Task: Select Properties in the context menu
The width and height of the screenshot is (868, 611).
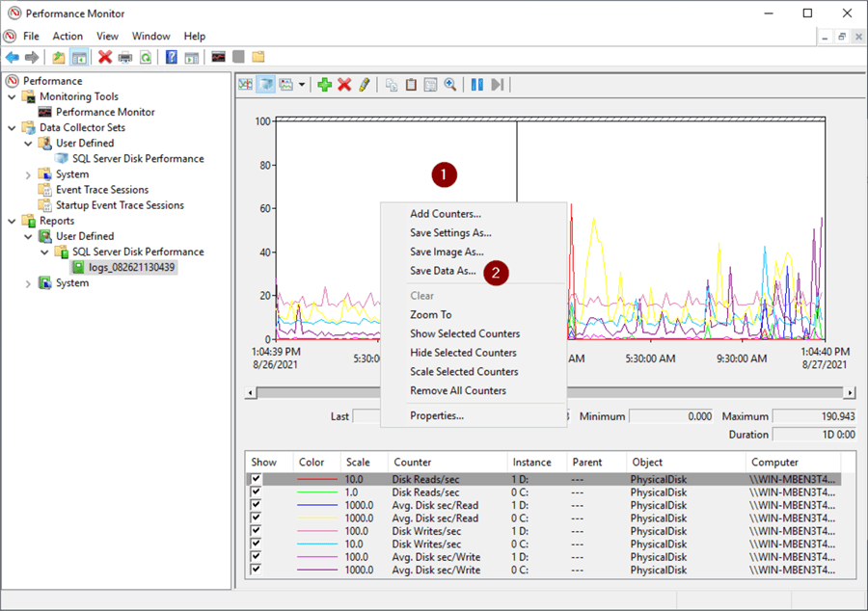Action: click(437, 415)
